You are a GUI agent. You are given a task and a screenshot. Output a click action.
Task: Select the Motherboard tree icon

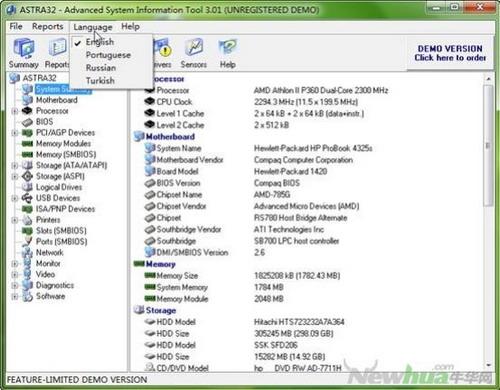coord(27,100)
